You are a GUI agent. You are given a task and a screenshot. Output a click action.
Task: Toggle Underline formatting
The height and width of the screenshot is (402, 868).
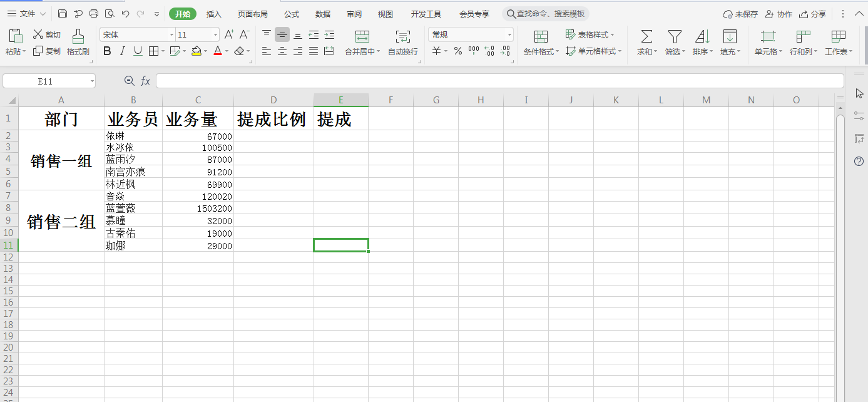tap(138, 51)
